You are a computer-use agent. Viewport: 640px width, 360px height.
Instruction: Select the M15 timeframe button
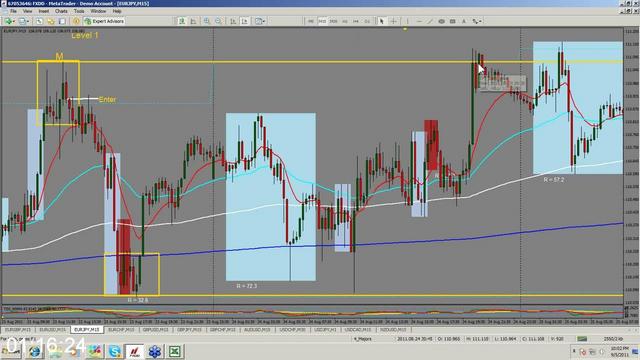(x=322, y=21)
